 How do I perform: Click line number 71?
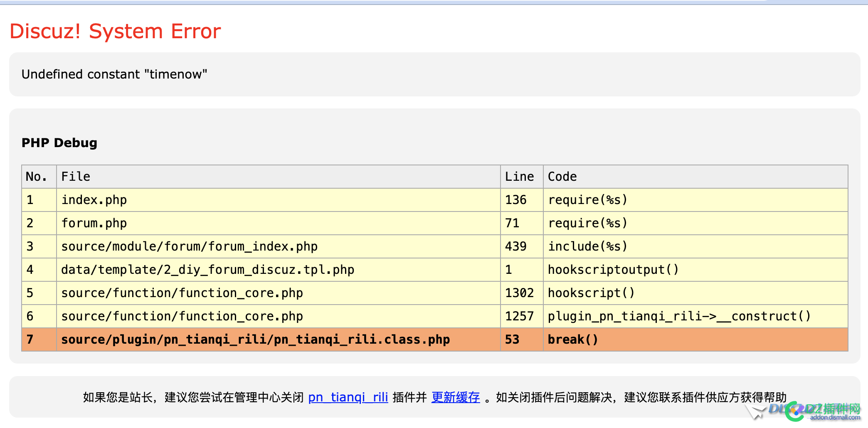[x=522, y=223]
